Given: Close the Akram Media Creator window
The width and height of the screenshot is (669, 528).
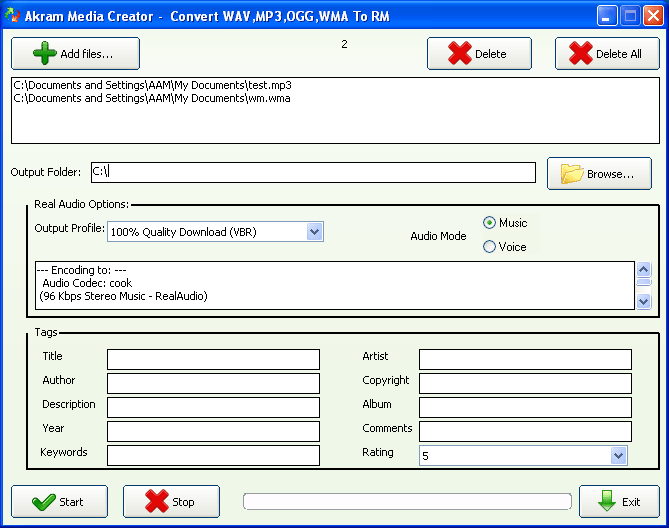Looking at the screenshot, I should [653, 16].
